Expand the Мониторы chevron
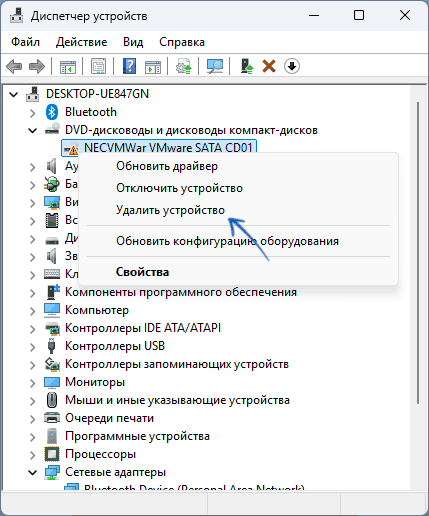The height and width of the screenshot is (516, 429). (32, 383)
